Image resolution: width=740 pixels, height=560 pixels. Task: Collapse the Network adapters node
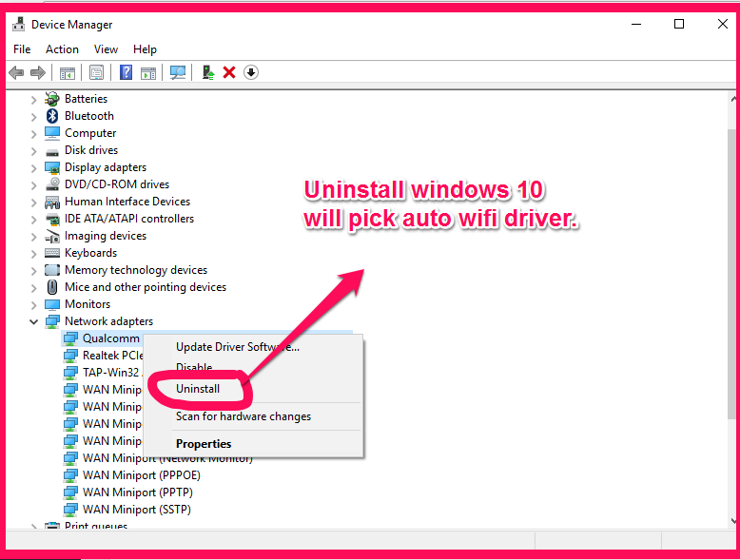tap(33, 321)
